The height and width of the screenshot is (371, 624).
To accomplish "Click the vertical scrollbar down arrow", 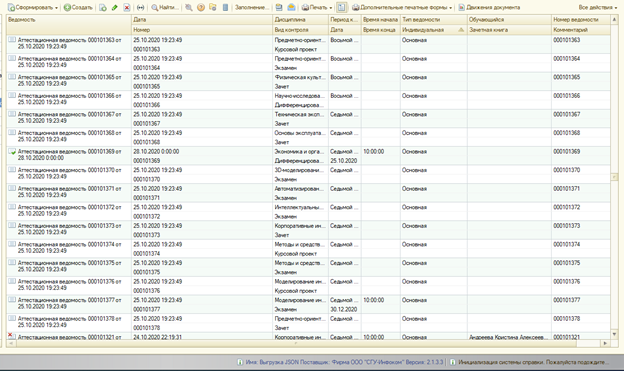I will [x=614, y=334].
